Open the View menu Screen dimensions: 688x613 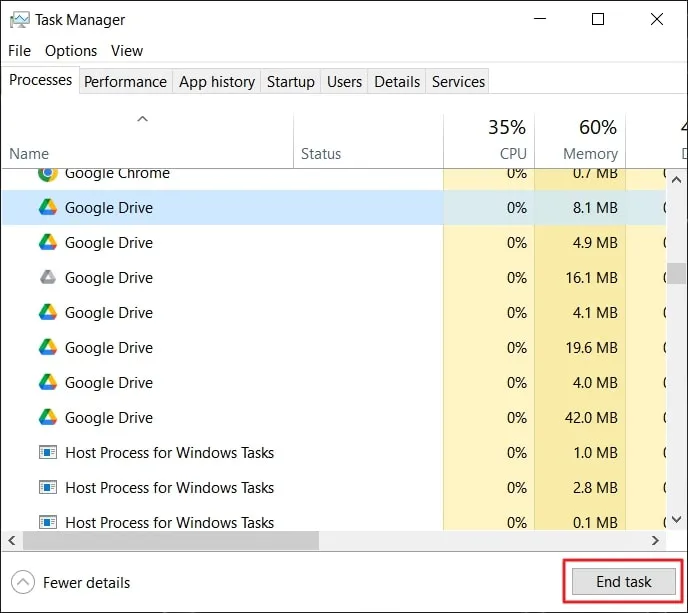[x=127, y=51]
